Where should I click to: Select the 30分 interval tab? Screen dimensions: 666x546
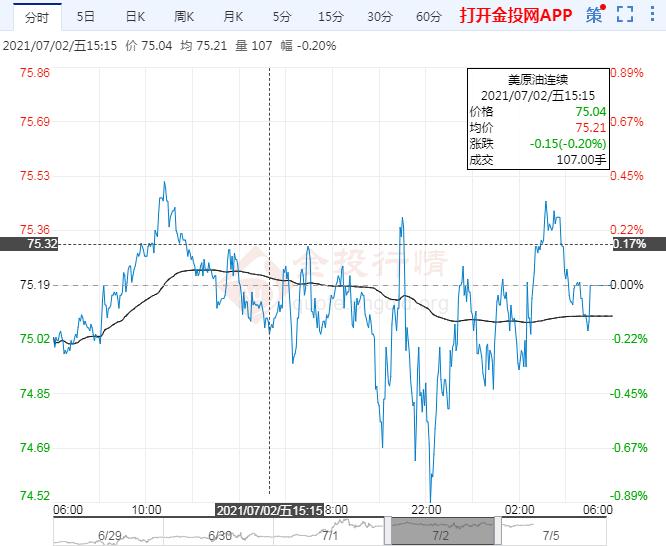[x=379, y=16]
